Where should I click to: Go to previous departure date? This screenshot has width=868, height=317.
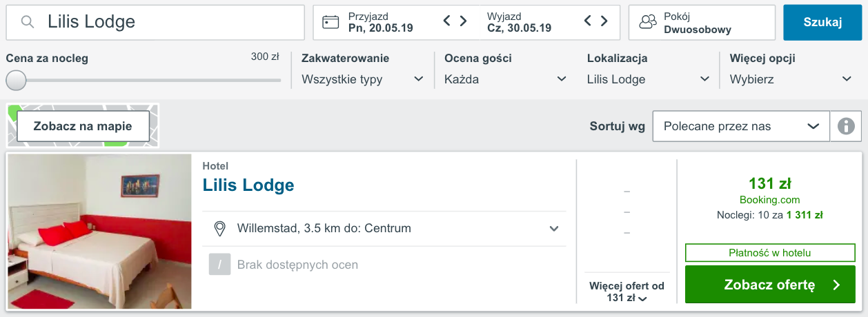click(588, 21)
